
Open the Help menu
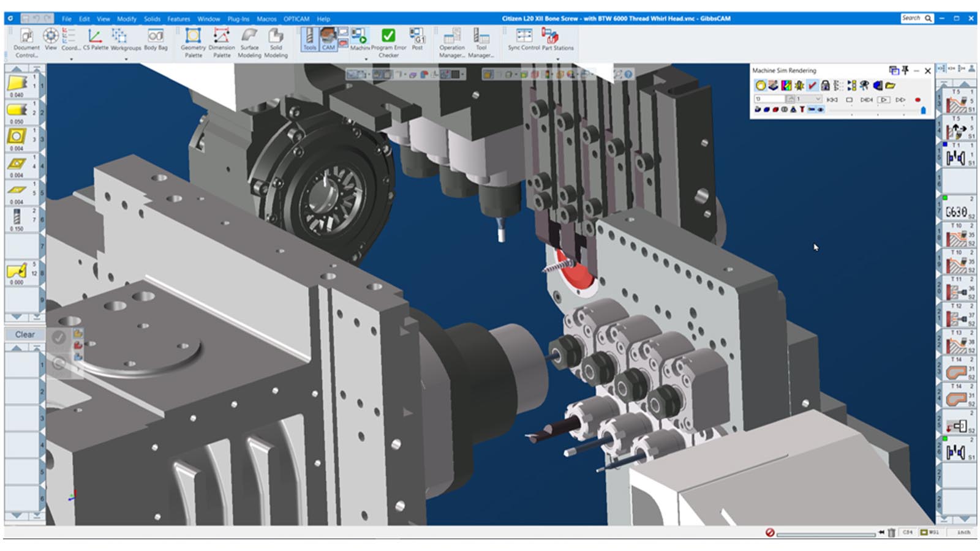point(323,19)
